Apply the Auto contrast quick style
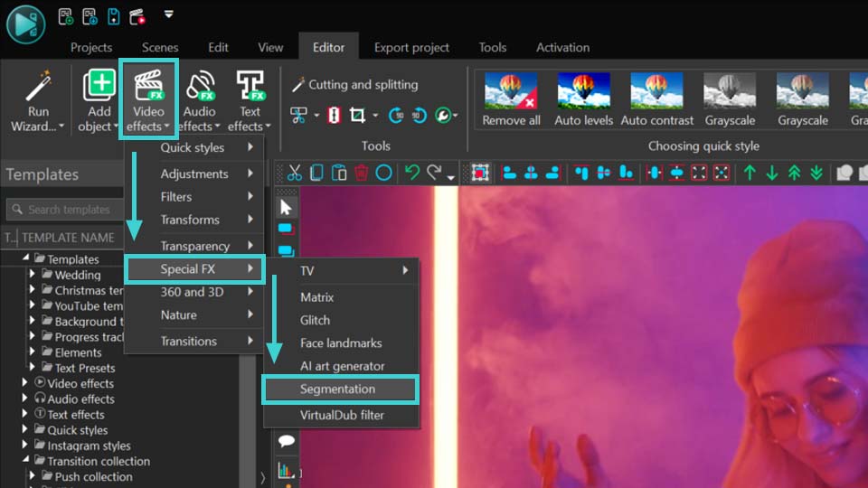The width and height of the screenshot is (868, 488). point(657,100)
